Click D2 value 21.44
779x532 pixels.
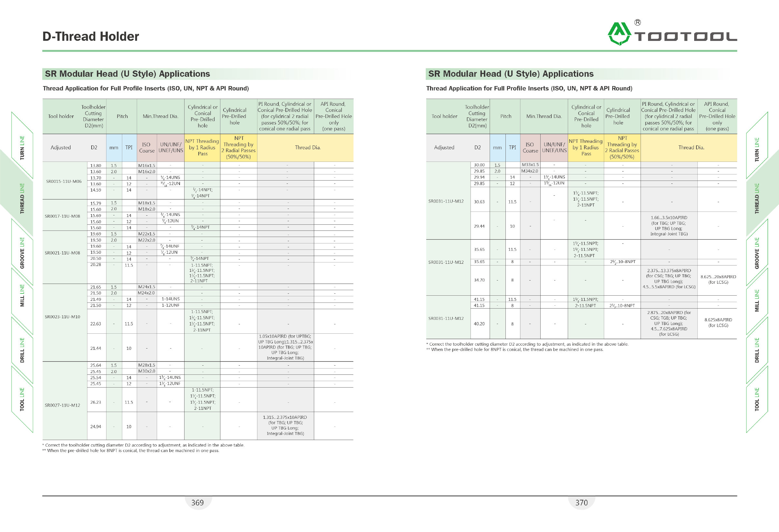(95, 349)
